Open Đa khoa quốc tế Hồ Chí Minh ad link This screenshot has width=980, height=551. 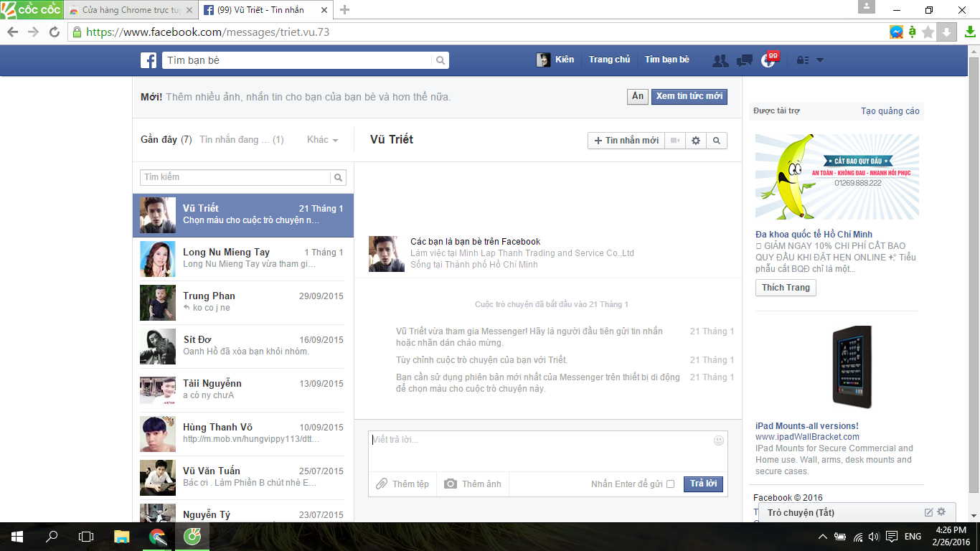point(814,235)
